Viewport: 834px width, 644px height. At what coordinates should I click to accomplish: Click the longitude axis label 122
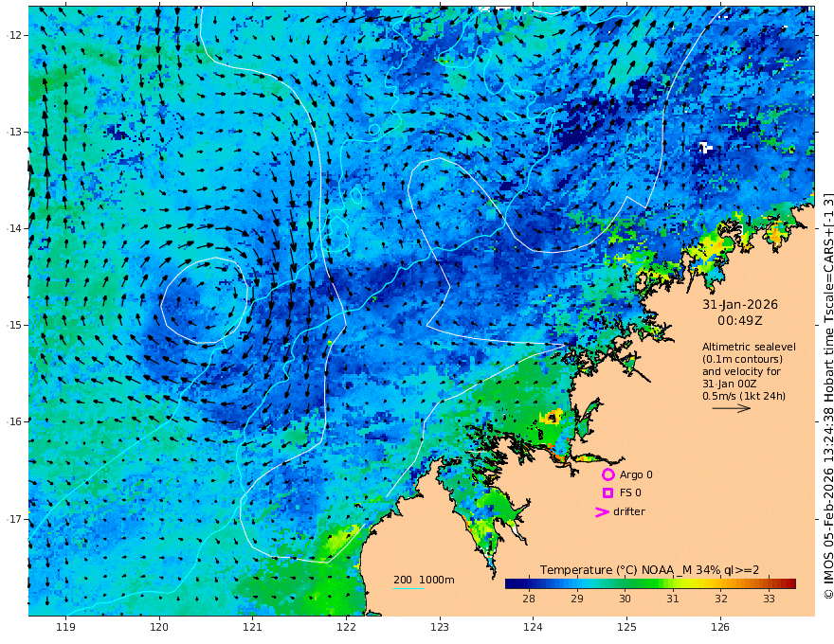point(346,628)
